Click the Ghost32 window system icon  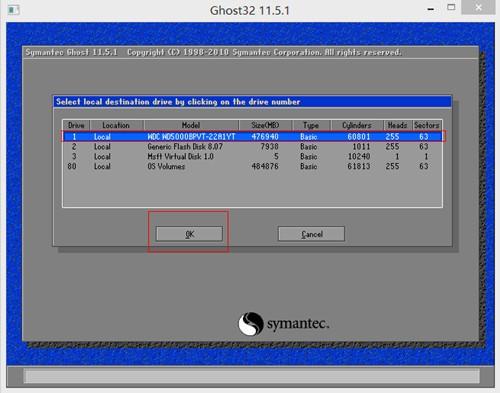[13, 10]
